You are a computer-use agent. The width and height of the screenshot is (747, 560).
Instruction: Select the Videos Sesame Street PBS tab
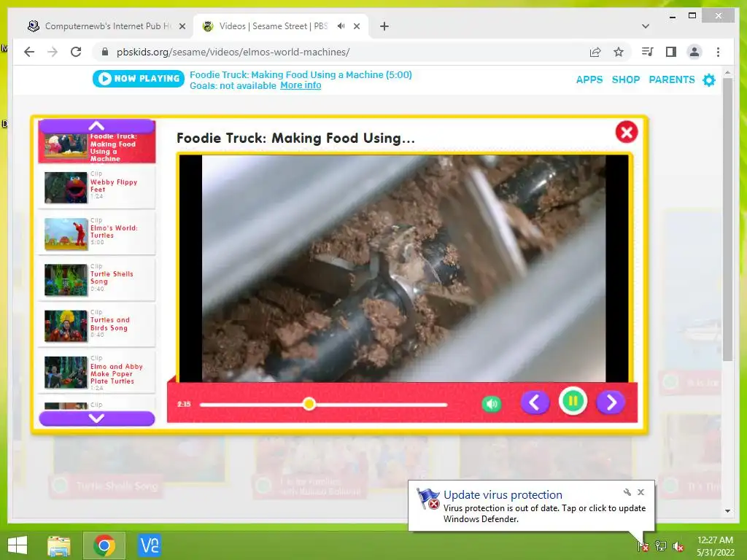pos(273,26)
